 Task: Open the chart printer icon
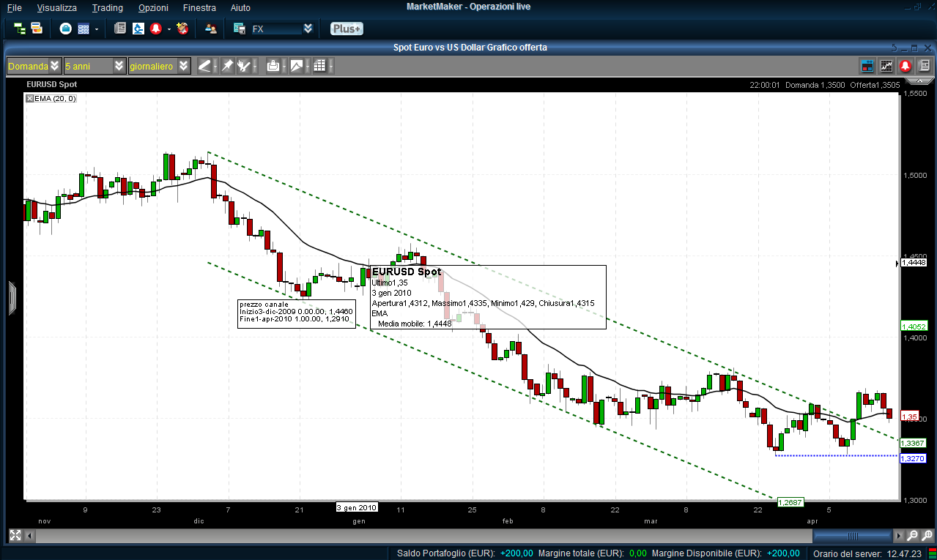(273, 66)
